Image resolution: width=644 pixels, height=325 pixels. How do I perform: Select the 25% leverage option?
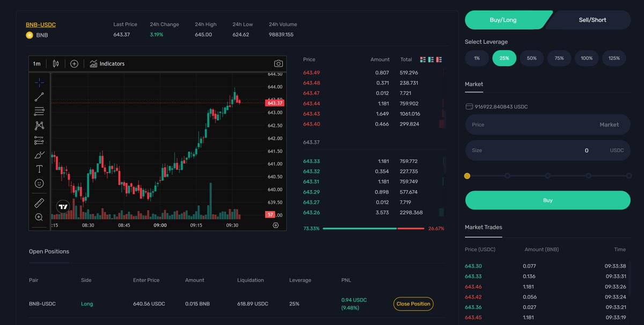pos(504,58)
